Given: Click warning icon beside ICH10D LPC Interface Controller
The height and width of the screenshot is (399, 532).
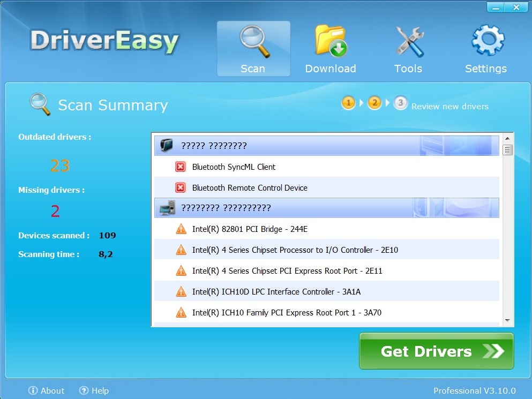Looking at the screenshot, I should point(181,291).
